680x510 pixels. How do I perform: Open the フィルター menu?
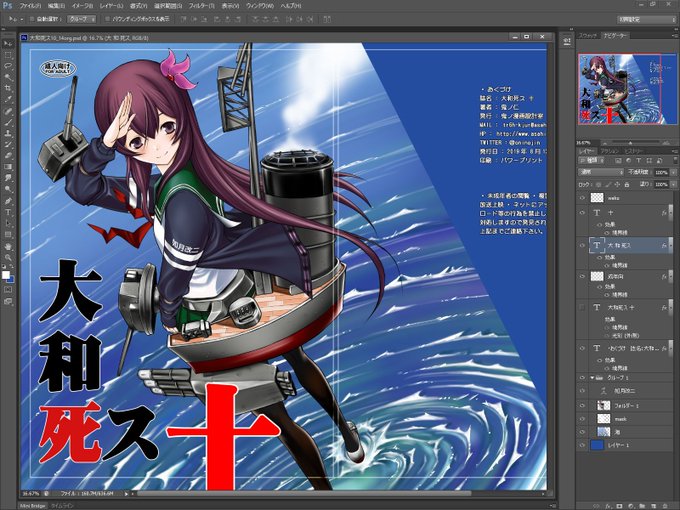(202, 6)
